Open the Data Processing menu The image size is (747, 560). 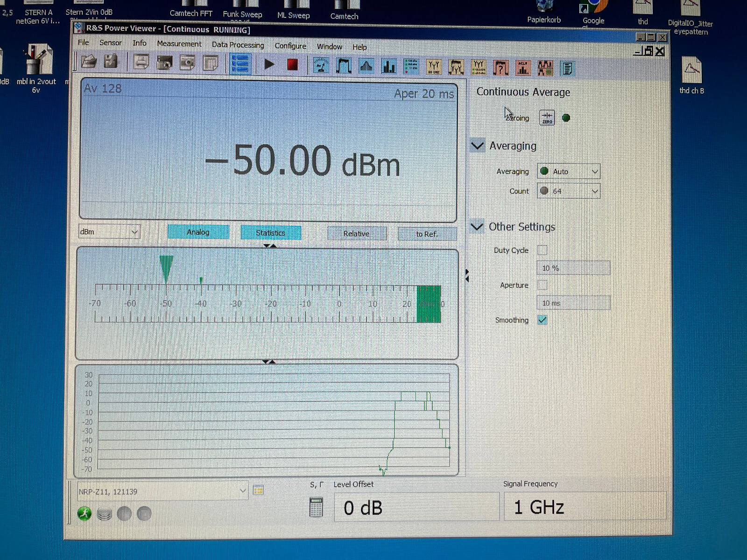point(238,45)
